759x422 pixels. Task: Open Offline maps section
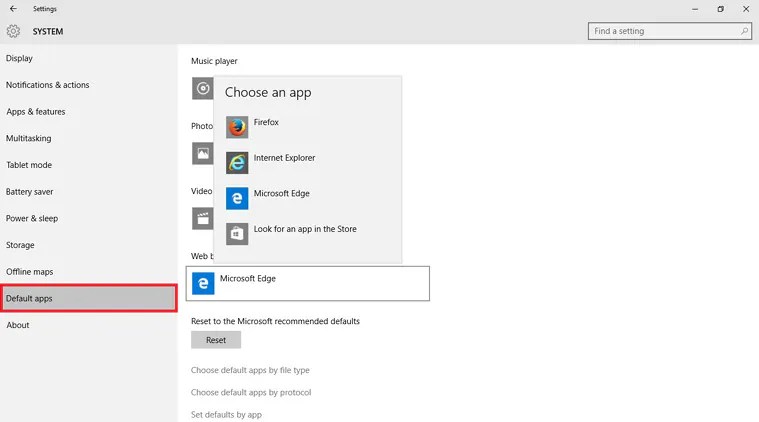click(x=30, y=271)
